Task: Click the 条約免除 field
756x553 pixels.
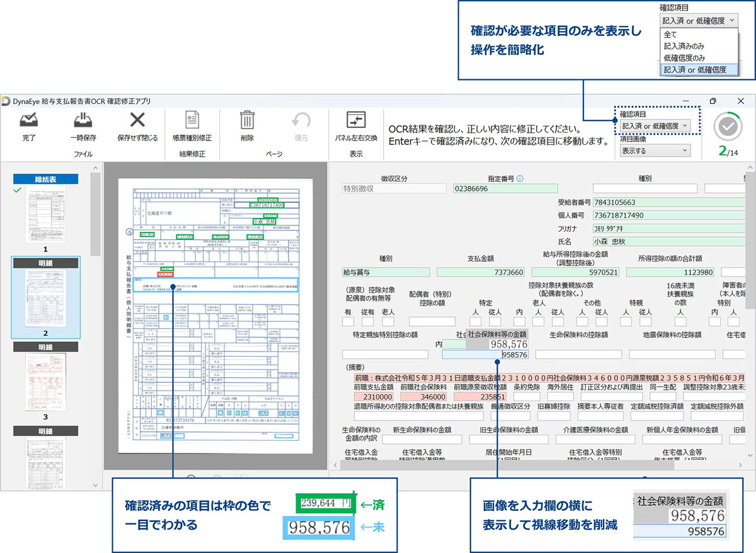Action: click(526, 397)
